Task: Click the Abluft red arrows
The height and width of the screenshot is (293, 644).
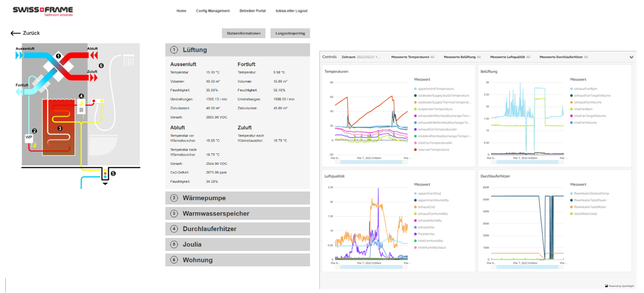Action: [93, 55]
